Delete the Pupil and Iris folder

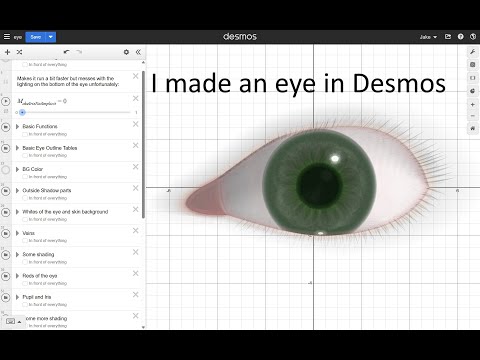tap(135, 295)
